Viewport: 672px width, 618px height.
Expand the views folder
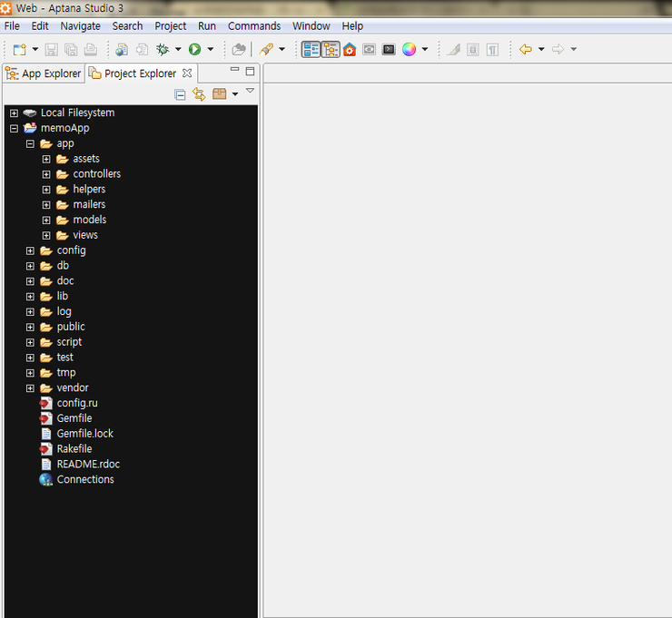[x=46, y=236]
